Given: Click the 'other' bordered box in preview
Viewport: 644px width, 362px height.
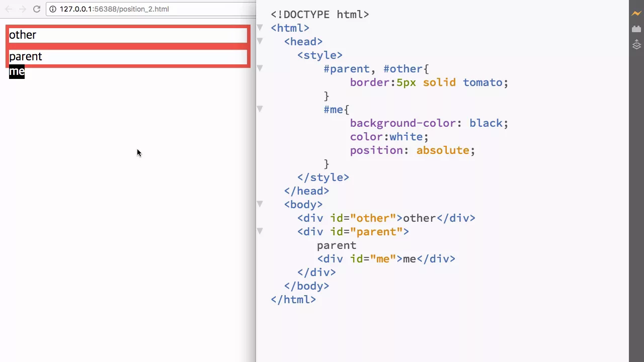Looking at the screenshot, I should click(128, 35).
